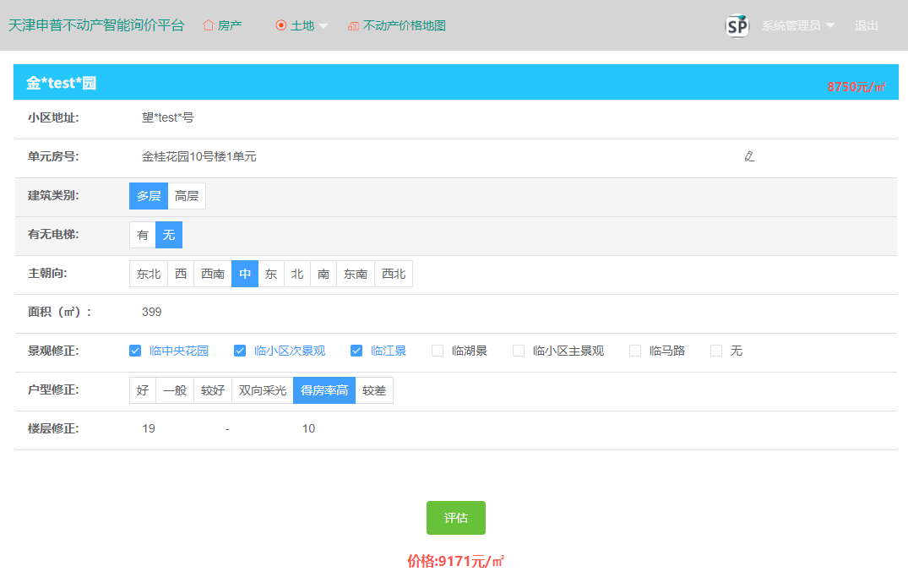The height and width of the screenshot is (588, 908).
Task: Open the 系统管理员 user dropdown
Action: (x=797, y=25)
